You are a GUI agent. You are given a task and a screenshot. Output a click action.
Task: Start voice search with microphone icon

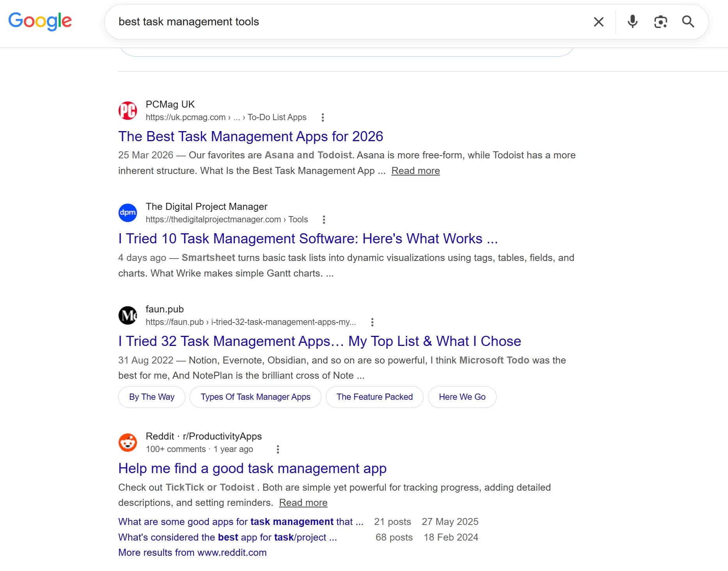click(x=632, y=22)
